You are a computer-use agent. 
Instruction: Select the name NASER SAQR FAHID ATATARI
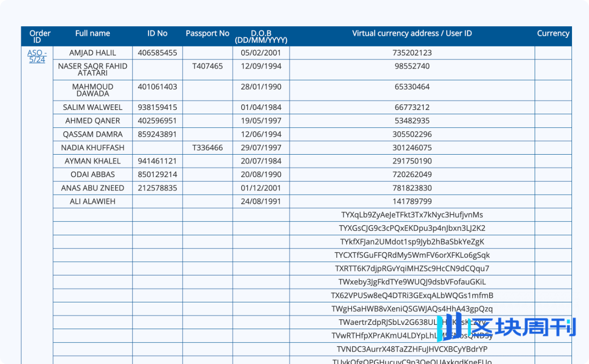(x=92, y=69)
